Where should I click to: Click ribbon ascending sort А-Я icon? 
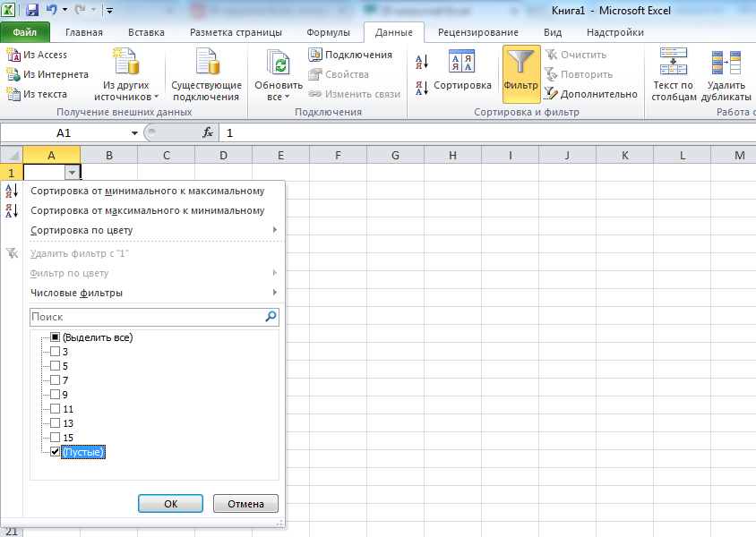[x=422, y=62]
